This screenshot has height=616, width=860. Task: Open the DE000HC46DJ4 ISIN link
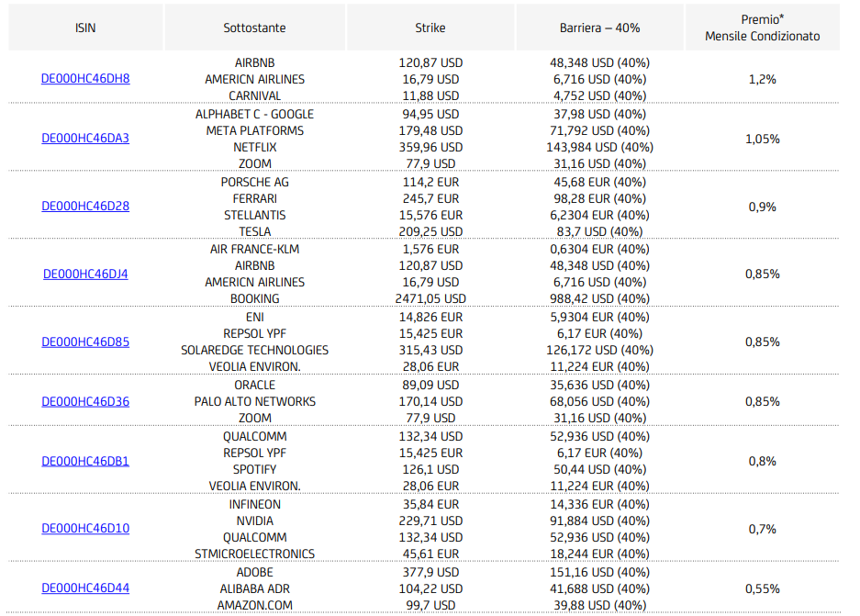[x=85, y=274]
